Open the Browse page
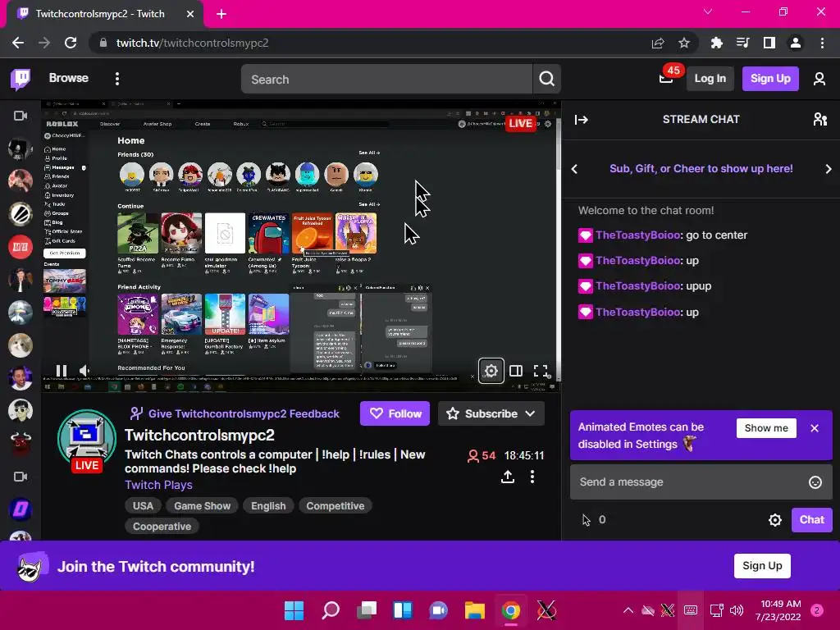 69,78
